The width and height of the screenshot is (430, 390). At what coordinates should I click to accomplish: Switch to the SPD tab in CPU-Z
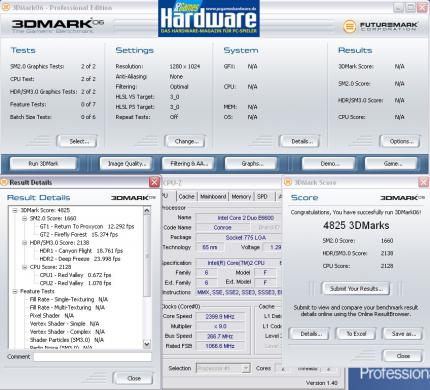[262, 197]
